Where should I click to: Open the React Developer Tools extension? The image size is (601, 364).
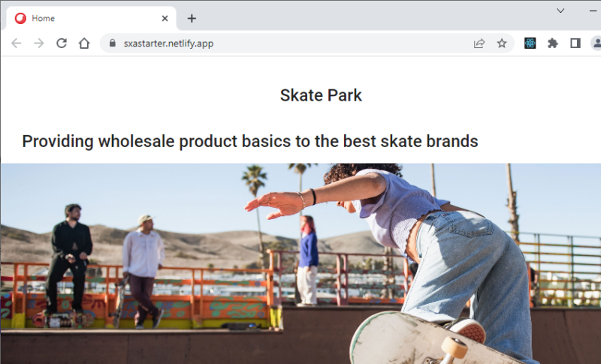[x=530, y=44]
